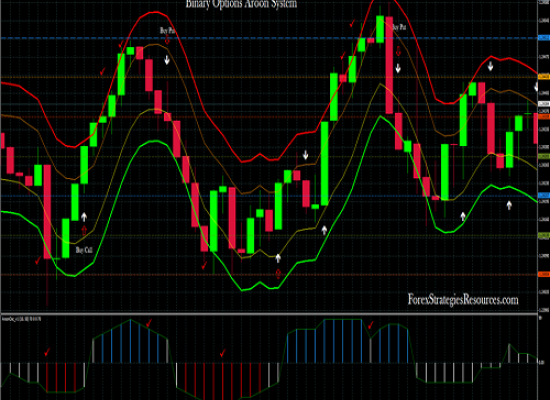Click the red down arrow under left Buy Put
Image resolution: width=550 pixels, height=400 pixels.
tap(167, 40)
